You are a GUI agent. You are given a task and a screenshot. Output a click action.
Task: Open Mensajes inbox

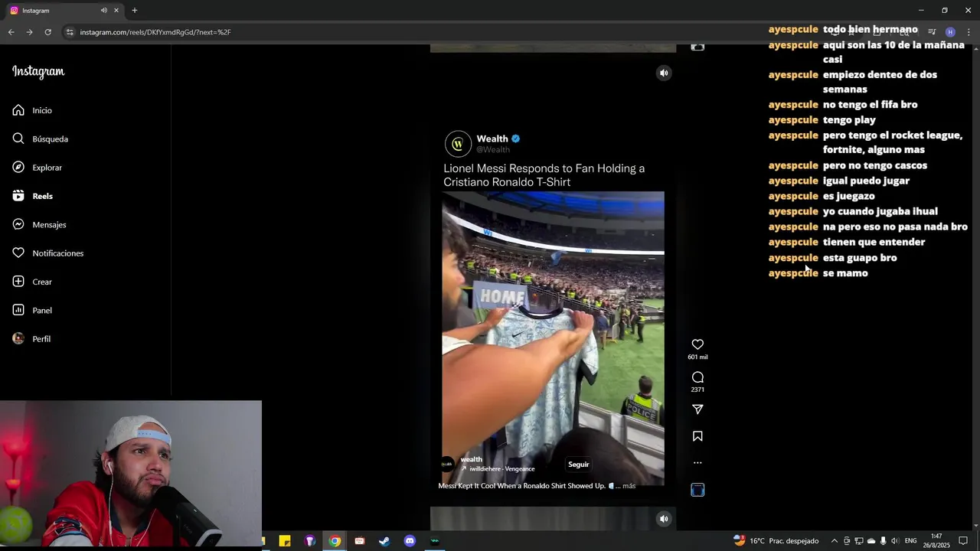point(39,224)
